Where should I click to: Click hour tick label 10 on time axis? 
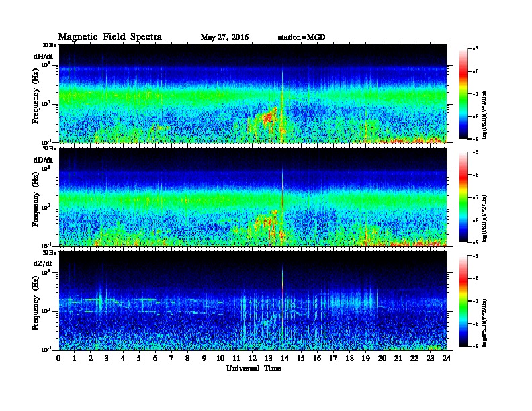(x=220, y=358)
